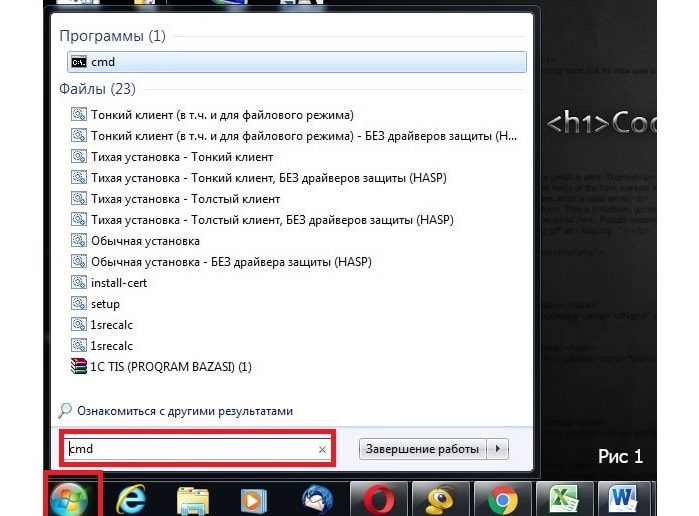The image size is (699, 516).
Task: Click icon beside Тихая установка - Тонкий клиент
Action: point(79,157)
